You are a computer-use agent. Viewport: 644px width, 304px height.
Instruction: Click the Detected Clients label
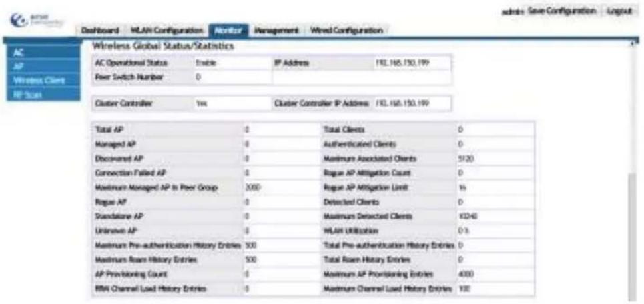click(x=351, y=202)
